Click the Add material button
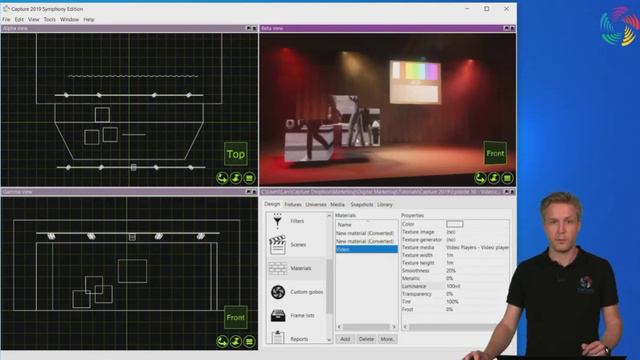The width and height of the screenshot is (640, 360). pyautogui.click(x=345, y=339)
